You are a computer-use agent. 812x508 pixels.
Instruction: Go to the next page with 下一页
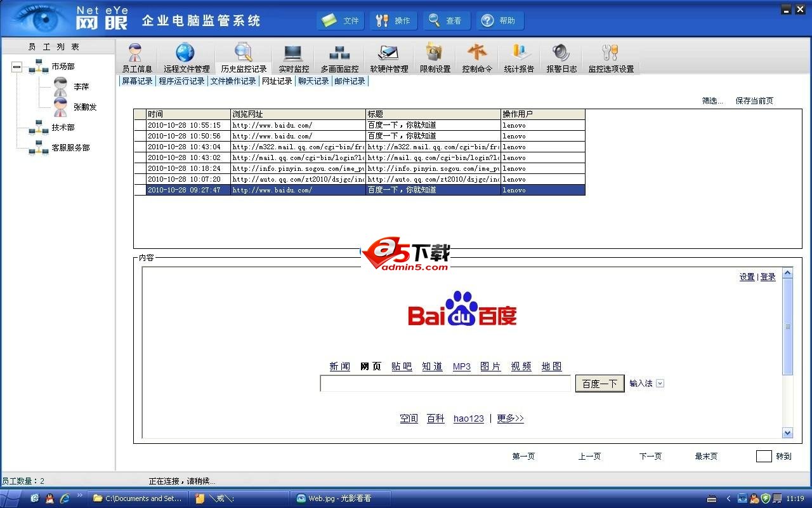(650, 457)
